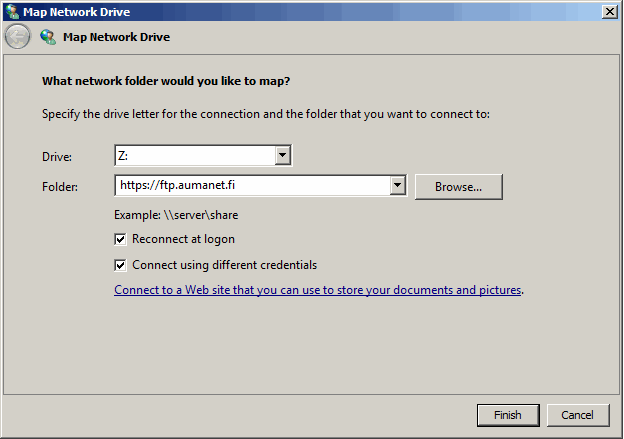Click the globe icon beside the header title
The height and width of the screenshot is (439, 624).
(x=48, y=37)
